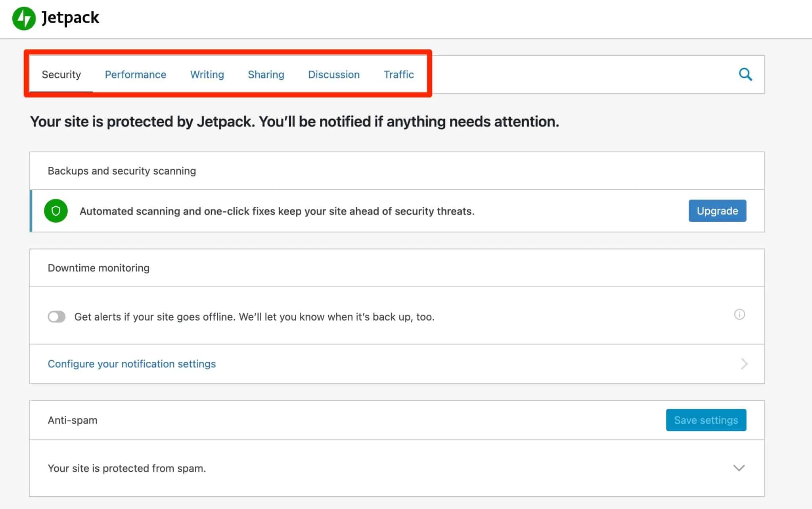
Task: Click the green security shield icon
Action: point(56,211)
